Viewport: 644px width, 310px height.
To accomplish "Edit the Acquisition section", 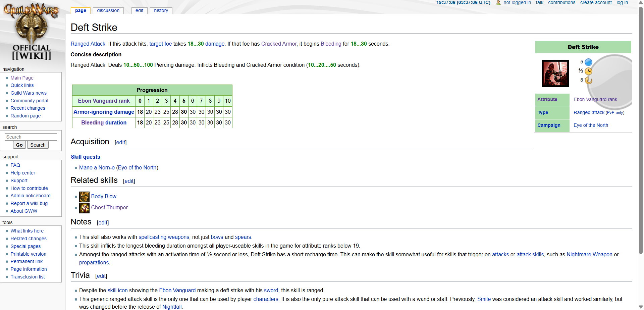I will (x=120, y=142).
